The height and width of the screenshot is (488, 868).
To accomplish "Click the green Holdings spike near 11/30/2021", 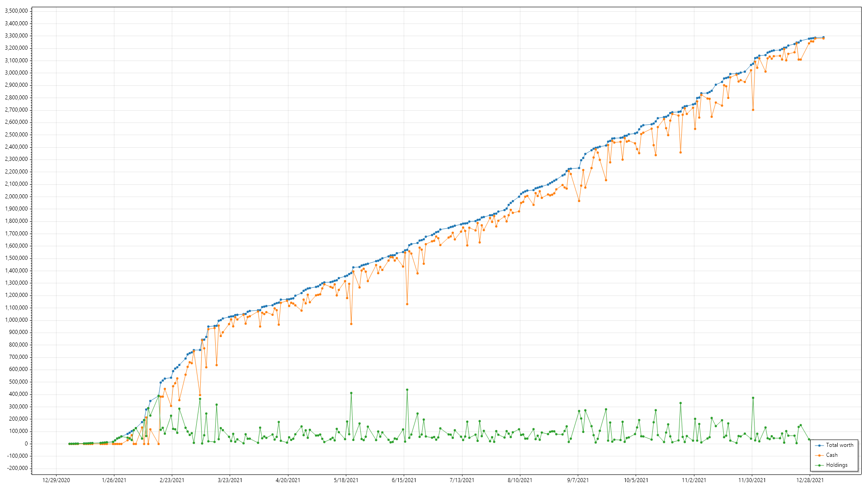I will coord(753,398).
